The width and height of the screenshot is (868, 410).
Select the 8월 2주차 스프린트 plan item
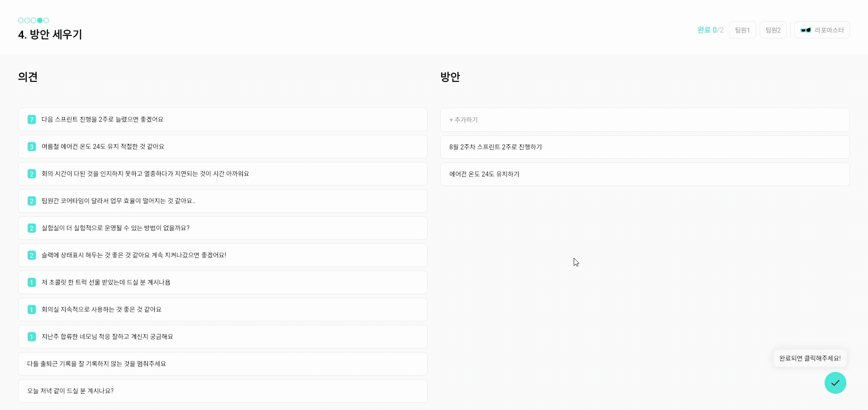645,147
